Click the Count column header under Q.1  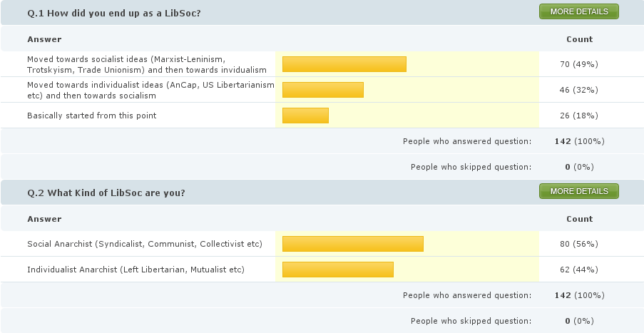[x=579, y=39]
